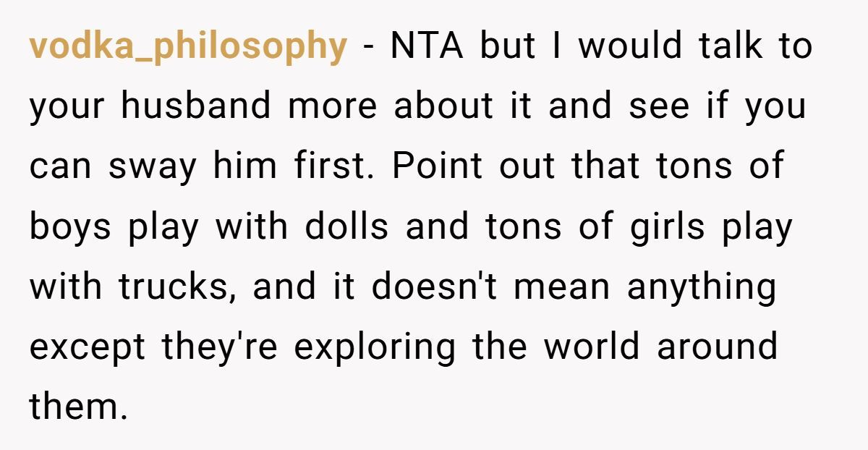This screenshot has width=868, height=450.
Task: Click the vodka_philosophy username link
Action: 188,47
